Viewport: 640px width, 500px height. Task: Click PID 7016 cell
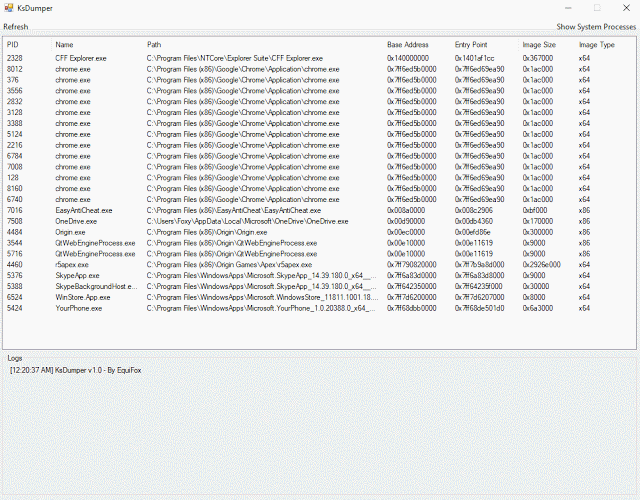(15, 211)
